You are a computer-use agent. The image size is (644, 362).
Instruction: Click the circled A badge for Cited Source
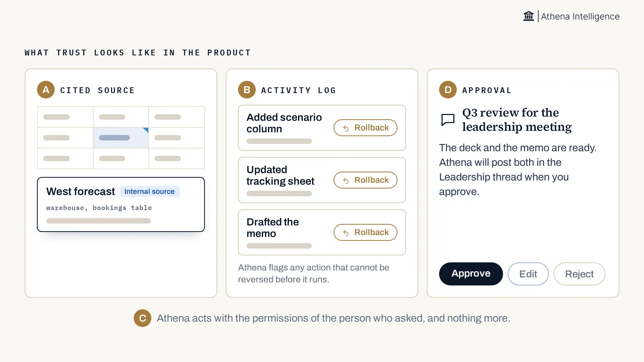[46, 90]
